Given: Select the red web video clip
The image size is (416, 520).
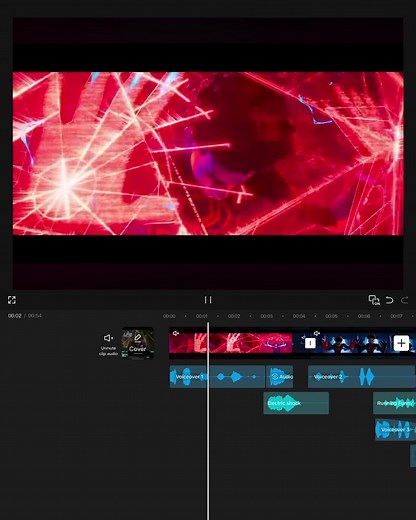Looking at the screenshot, I should 231,343.
